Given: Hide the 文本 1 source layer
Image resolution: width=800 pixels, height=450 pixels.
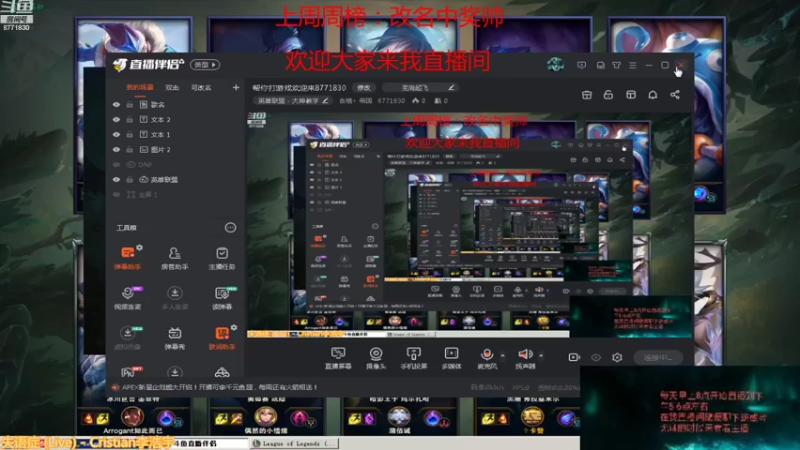Looking at the screenshot, I should coord(116,135).
